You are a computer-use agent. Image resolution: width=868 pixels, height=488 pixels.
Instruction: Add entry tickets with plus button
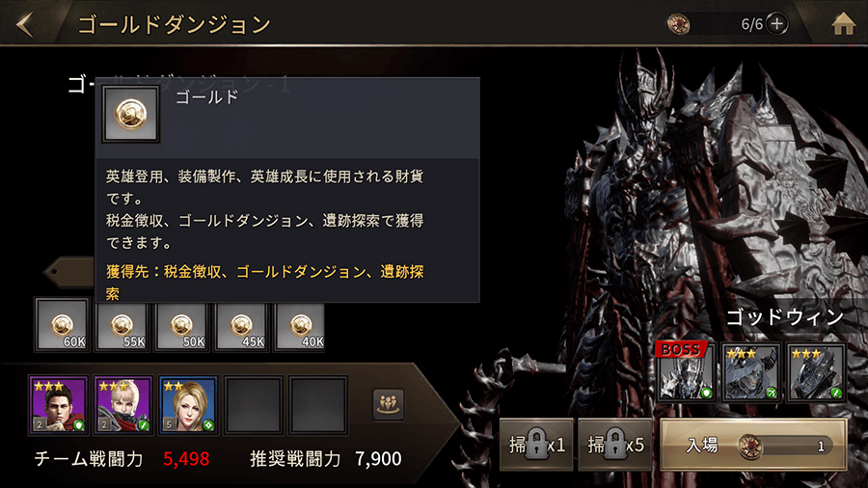[x=777, y=24]
